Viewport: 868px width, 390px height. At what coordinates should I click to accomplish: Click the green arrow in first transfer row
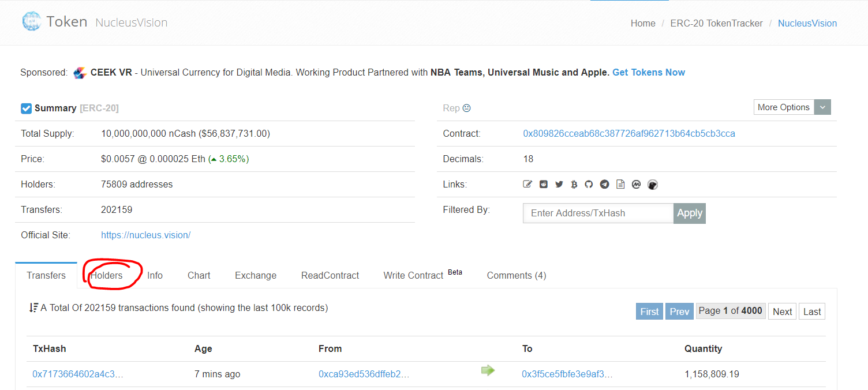(488, 370)
